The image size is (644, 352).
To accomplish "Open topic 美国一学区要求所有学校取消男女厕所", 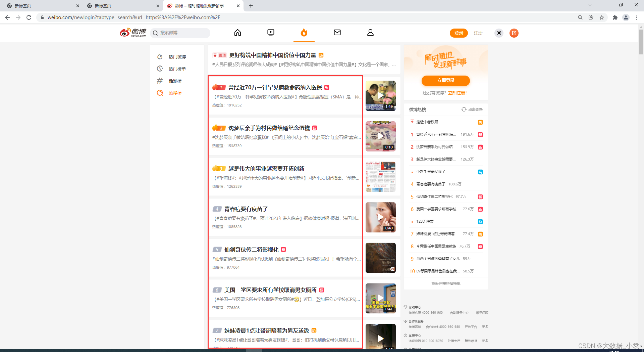I will tap(270, 290).
